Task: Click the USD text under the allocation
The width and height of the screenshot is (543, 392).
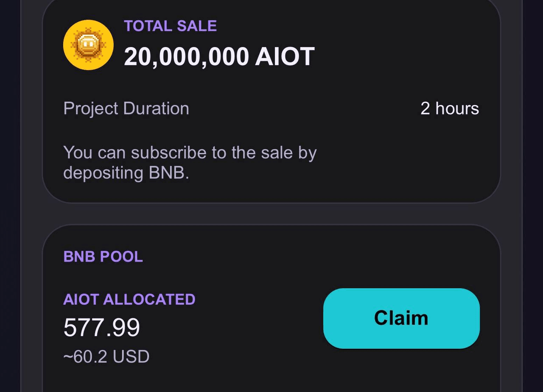Action: [131, 357]
